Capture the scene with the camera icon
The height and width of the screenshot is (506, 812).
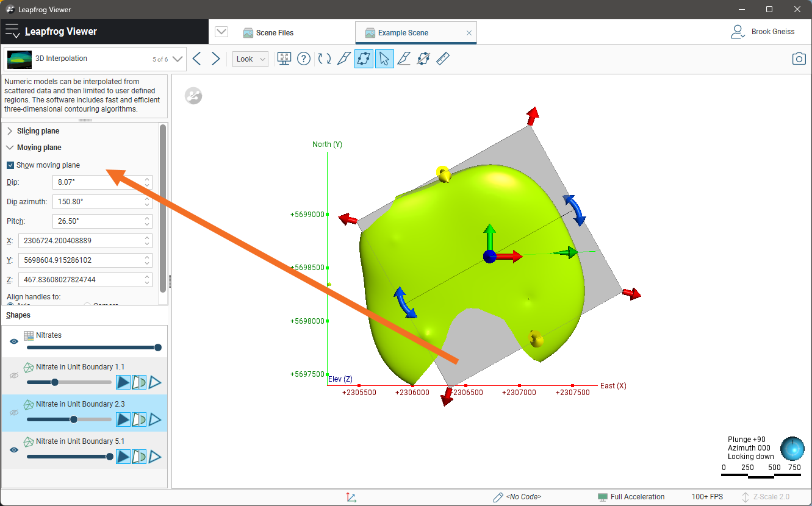pyautogui.click(x=799, y=59)
